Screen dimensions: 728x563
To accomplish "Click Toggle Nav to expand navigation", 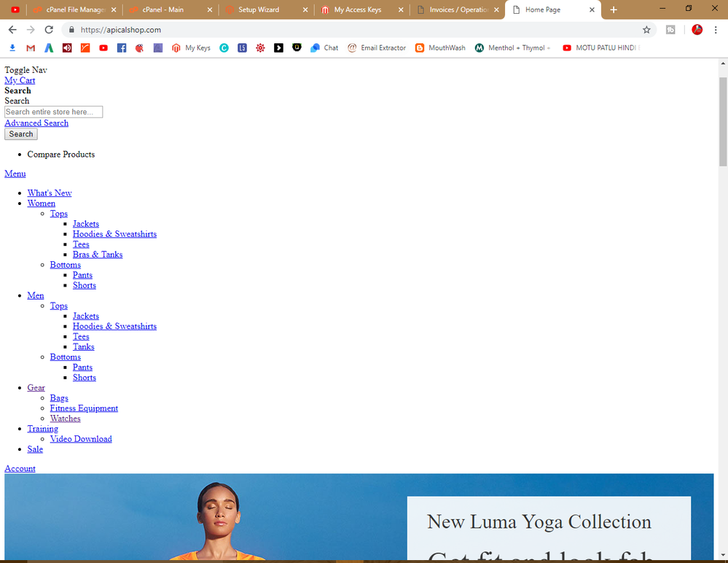I will (x=26, y=70).
